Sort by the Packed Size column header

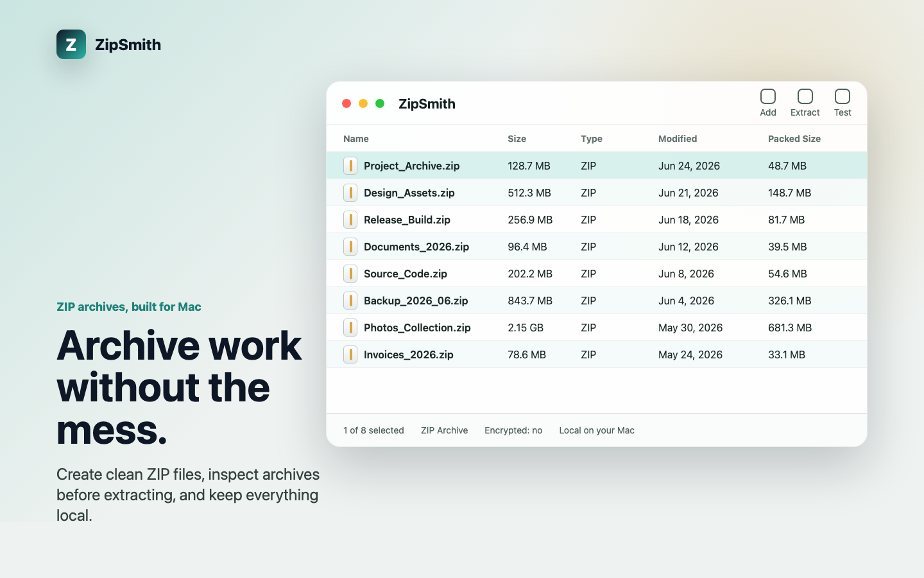tap(794, 139)
